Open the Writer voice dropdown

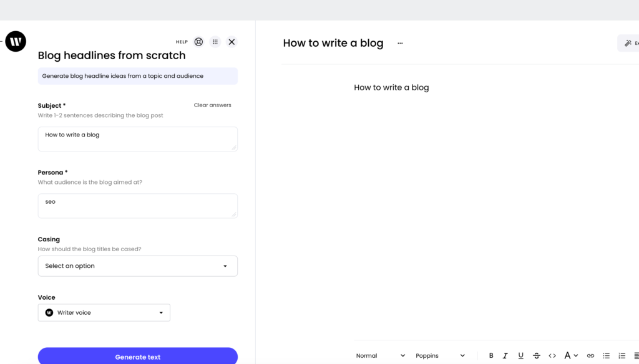coord(104,313)
